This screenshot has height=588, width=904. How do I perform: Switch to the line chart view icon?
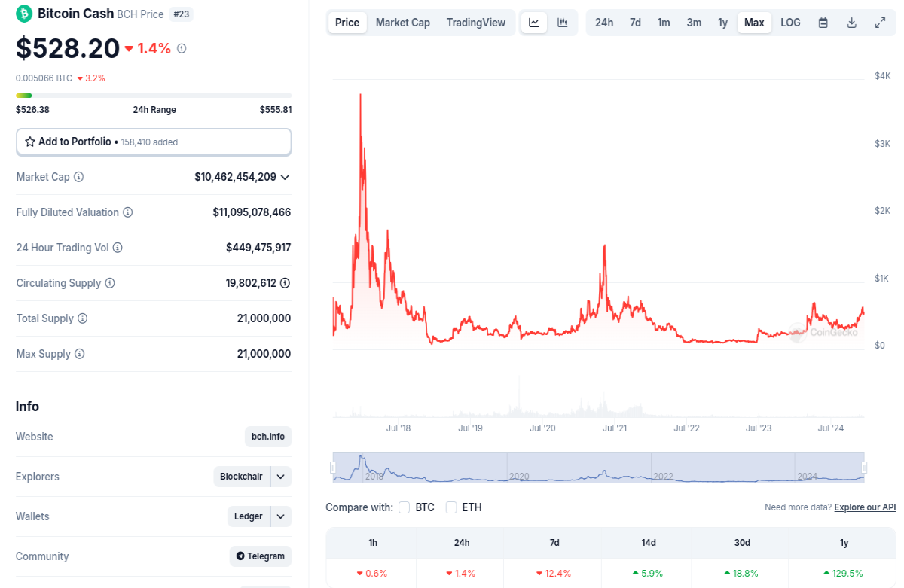(x=534, y=23)
